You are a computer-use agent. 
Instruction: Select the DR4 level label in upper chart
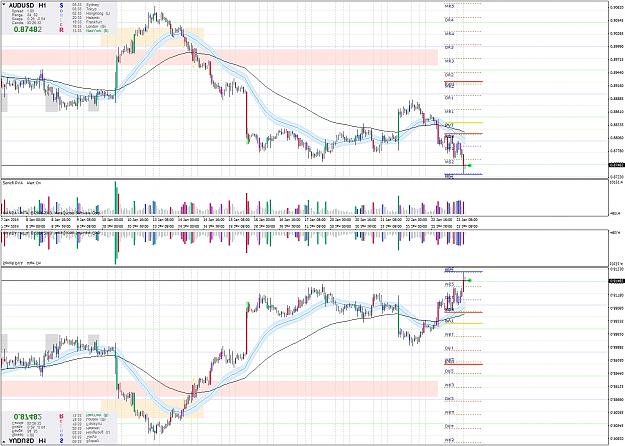click(x=449, y=20)
